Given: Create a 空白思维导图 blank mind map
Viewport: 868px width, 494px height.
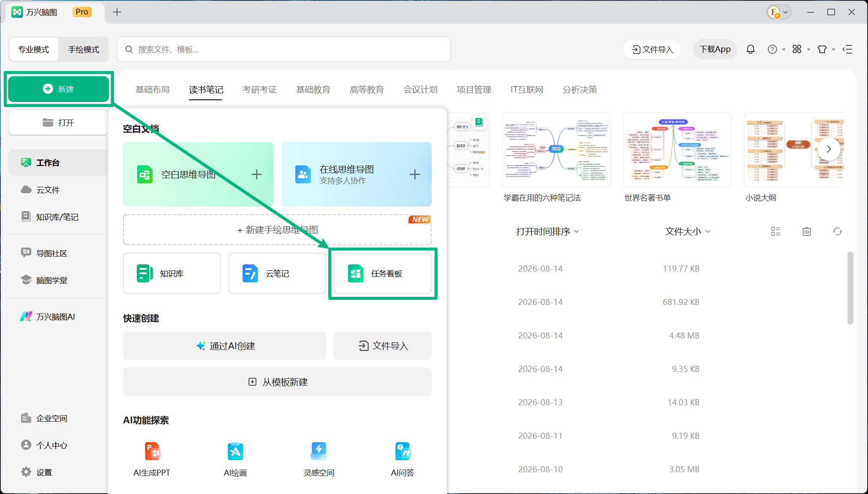Looking at the screenshot, I should click(x=198, y=174).
